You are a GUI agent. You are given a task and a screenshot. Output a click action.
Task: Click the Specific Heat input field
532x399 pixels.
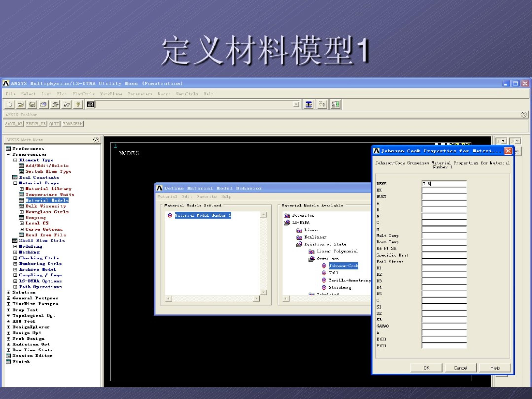point(444,255)
